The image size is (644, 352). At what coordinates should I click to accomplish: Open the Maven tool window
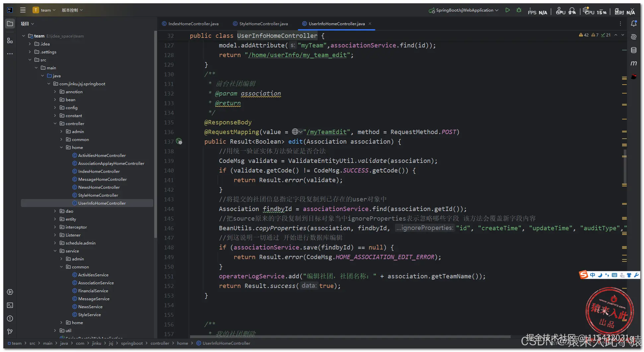[634, 63]
